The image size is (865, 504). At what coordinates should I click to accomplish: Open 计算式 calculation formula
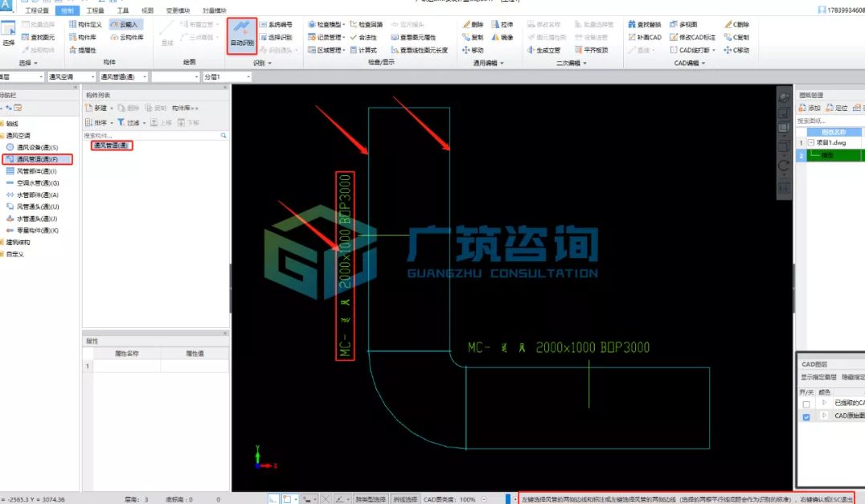[x=363, y=50]
